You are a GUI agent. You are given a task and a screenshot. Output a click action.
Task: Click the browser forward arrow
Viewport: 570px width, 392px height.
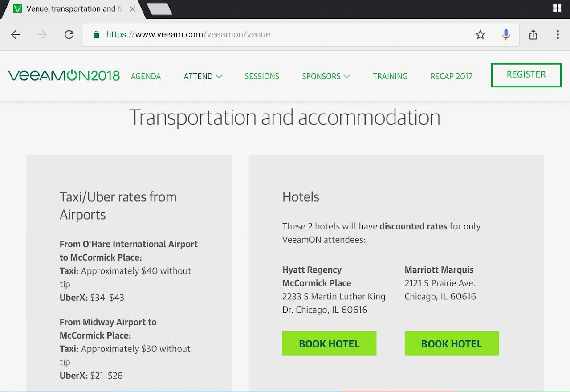pyautogui.click(x=42, y=35)
